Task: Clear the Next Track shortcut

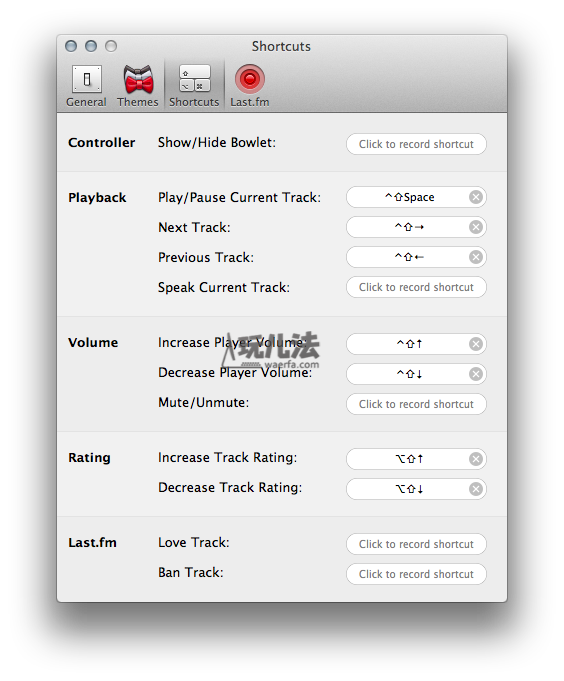Action: point(476,227)
